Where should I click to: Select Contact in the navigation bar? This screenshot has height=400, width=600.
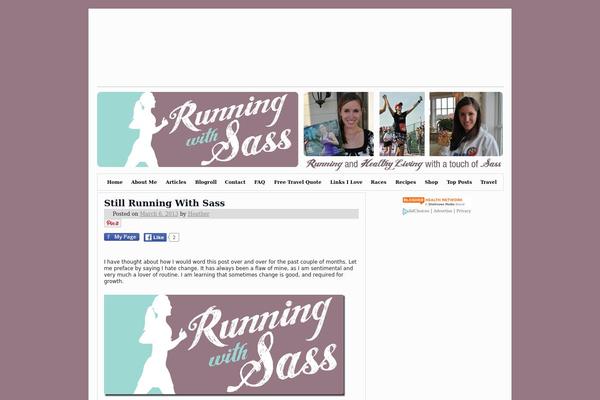[235, 182]
